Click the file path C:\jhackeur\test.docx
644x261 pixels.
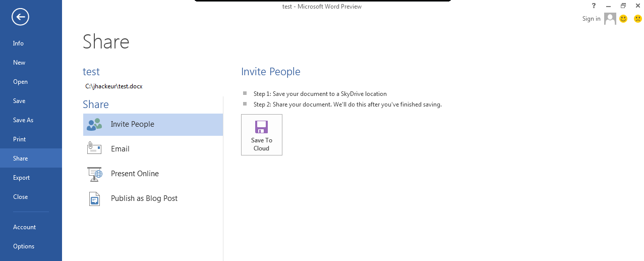tap(114, 86)
